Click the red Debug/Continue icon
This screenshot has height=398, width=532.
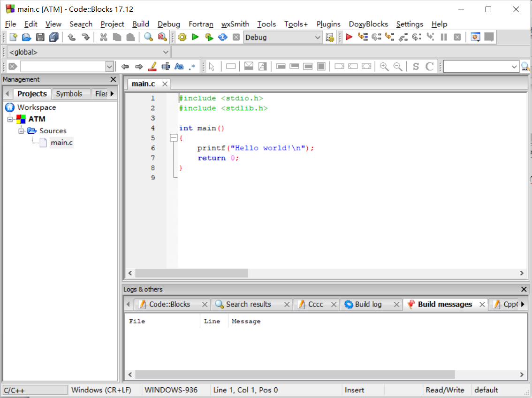349,37
